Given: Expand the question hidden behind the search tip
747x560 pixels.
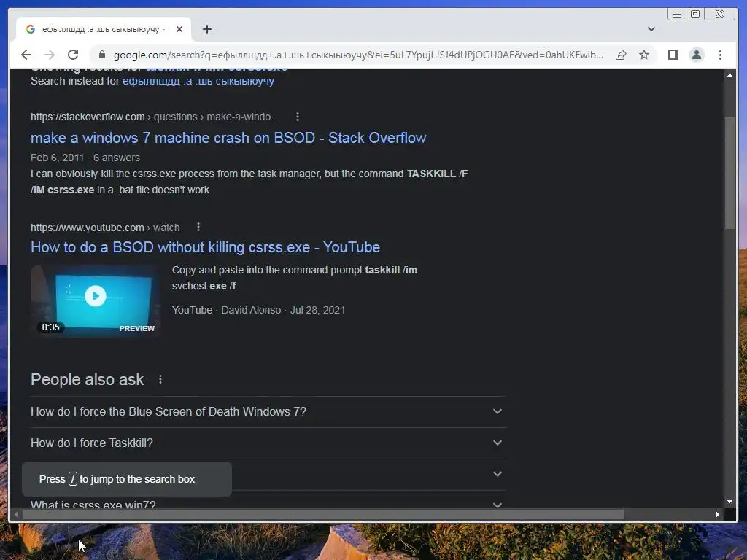Looking at the screenshot, I should tap(498, 474).
